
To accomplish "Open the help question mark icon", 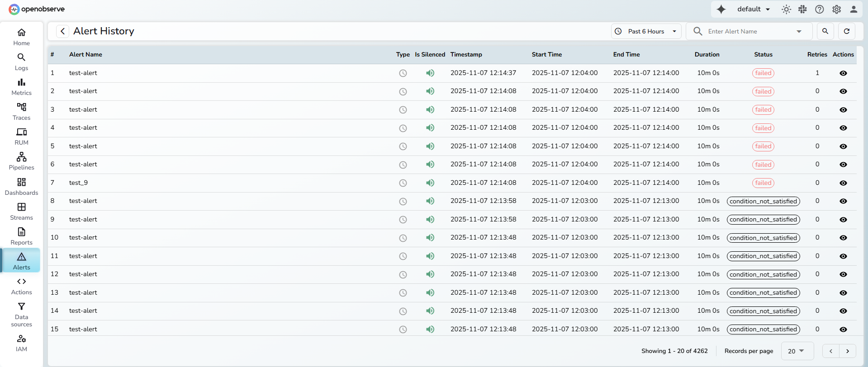I will tap(820, 9).
